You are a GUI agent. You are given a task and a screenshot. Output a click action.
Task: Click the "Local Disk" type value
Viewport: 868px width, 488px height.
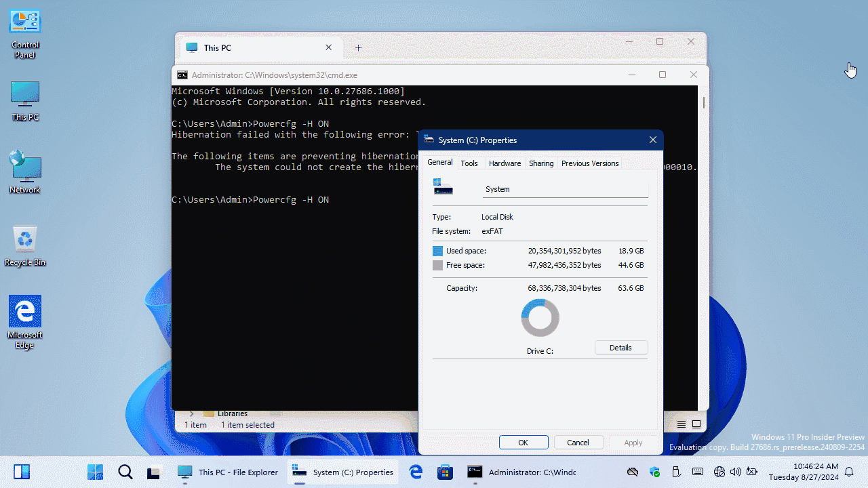497,218
